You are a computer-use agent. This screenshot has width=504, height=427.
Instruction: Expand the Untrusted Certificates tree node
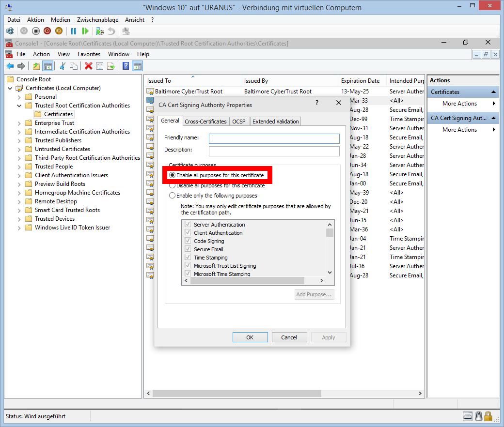[19, 149]
